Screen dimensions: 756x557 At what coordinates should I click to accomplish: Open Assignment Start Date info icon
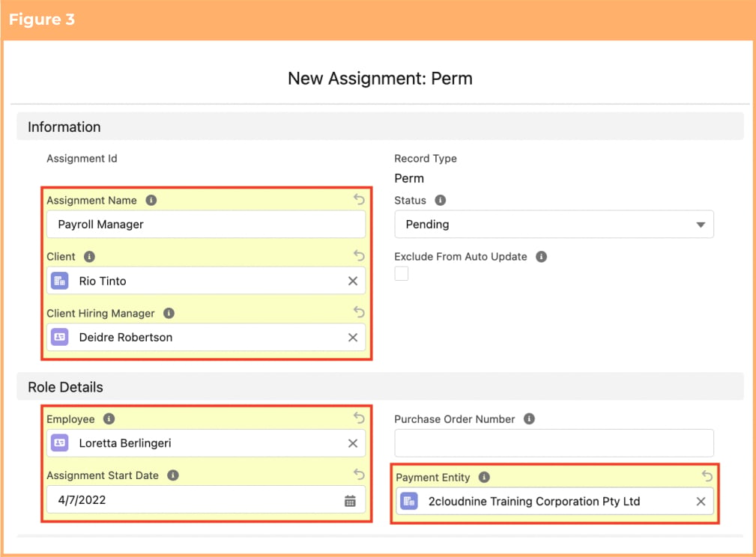pos(172,475)
